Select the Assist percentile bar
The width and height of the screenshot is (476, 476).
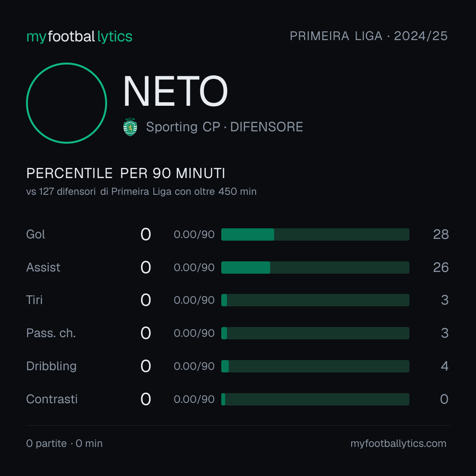click(315, 268)
